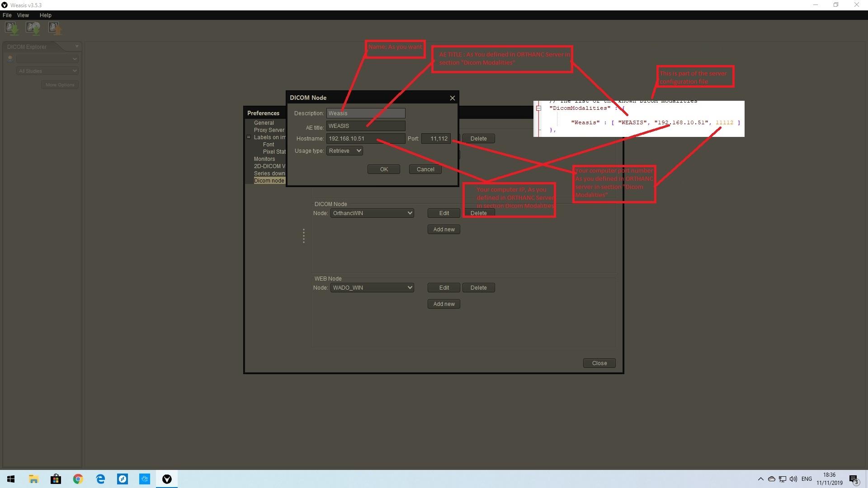Image resolution: width=868 pixels, height=488 pixels.
Task: Close the Preferences dialog
Action: pos(599,363)
